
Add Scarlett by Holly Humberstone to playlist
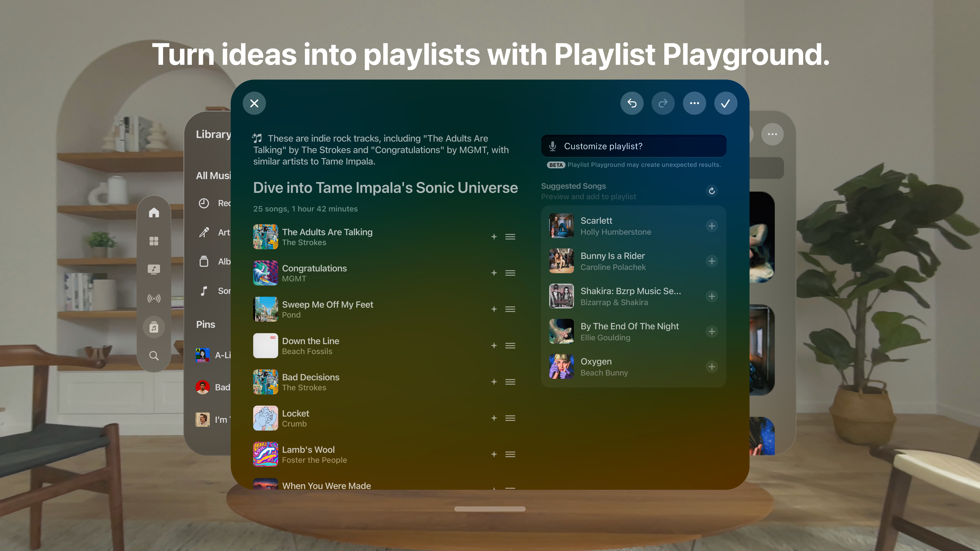coord(712,226)
